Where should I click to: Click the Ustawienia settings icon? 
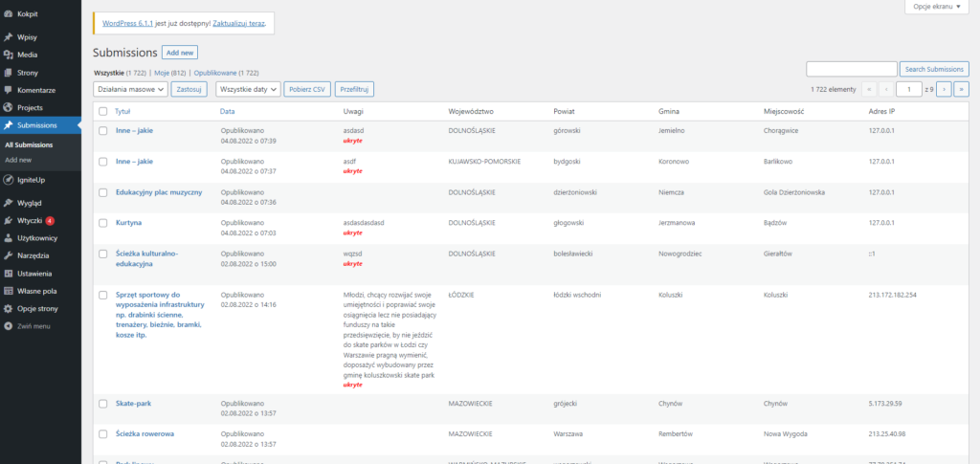(x=8, y=274)
